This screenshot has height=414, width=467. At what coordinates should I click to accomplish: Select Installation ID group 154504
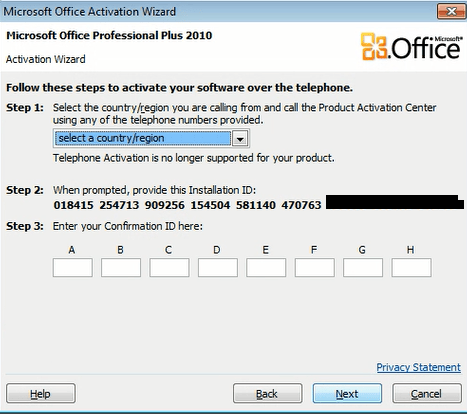[x=210, y=205]
